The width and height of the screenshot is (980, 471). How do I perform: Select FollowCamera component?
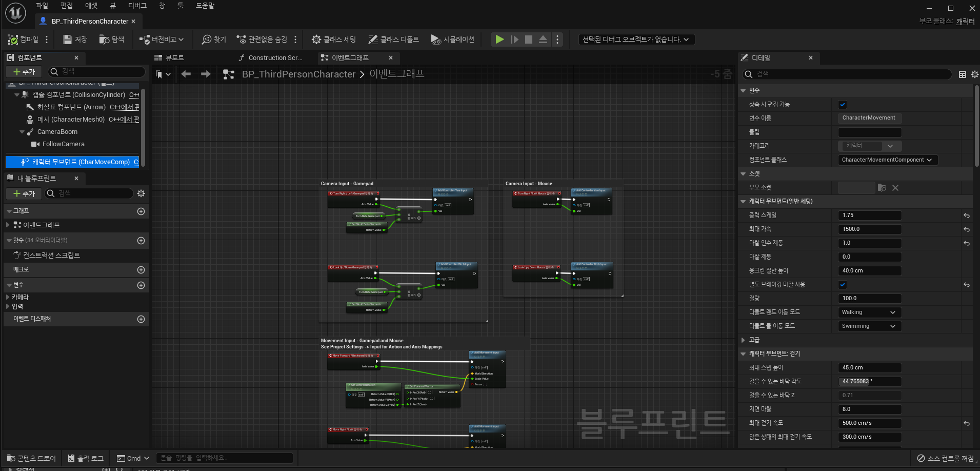tap(64, 144)
